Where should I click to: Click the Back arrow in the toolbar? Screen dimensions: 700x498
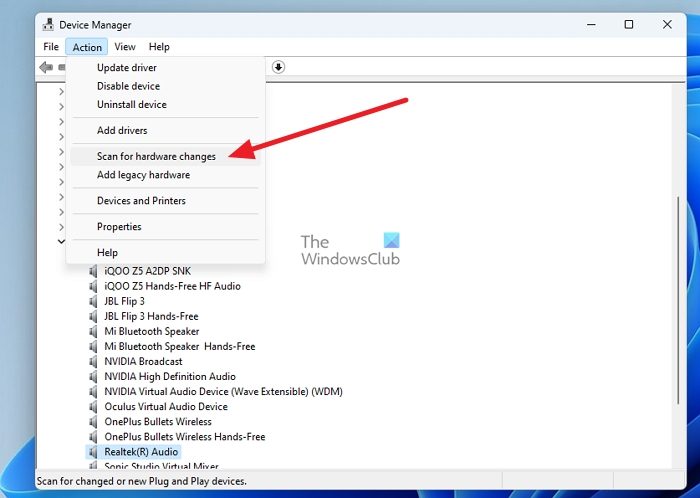46,67
